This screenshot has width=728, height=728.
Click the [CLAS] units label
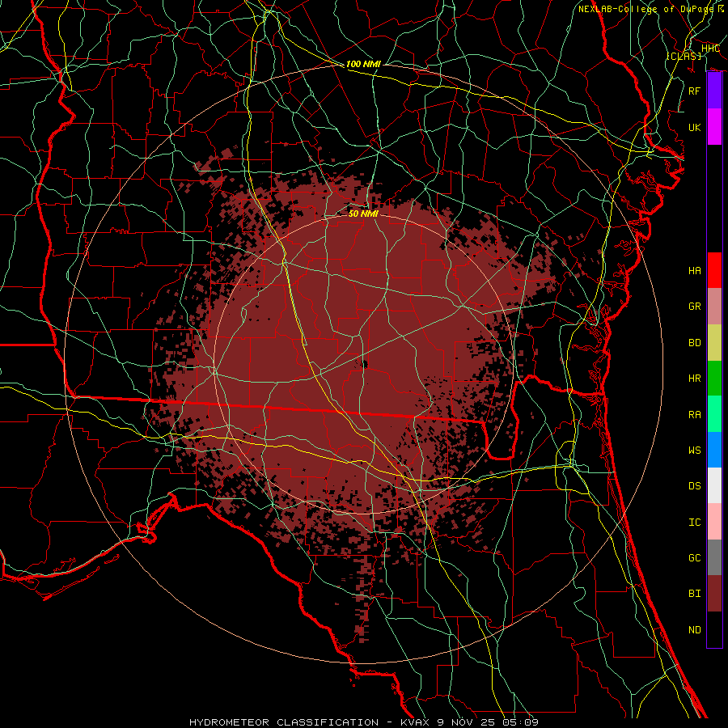tap(684, 56)
